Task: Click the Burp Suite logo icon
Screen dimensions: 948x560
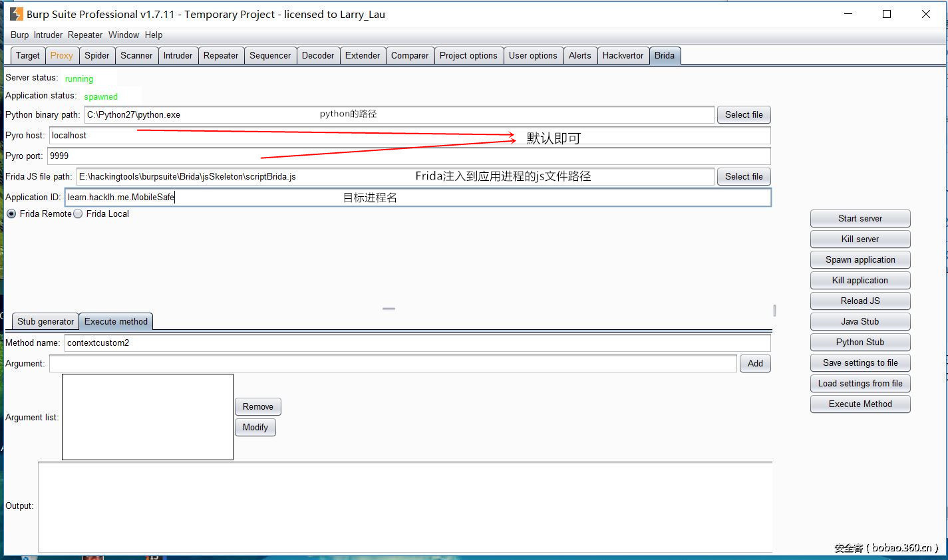Action: point(16,14)
